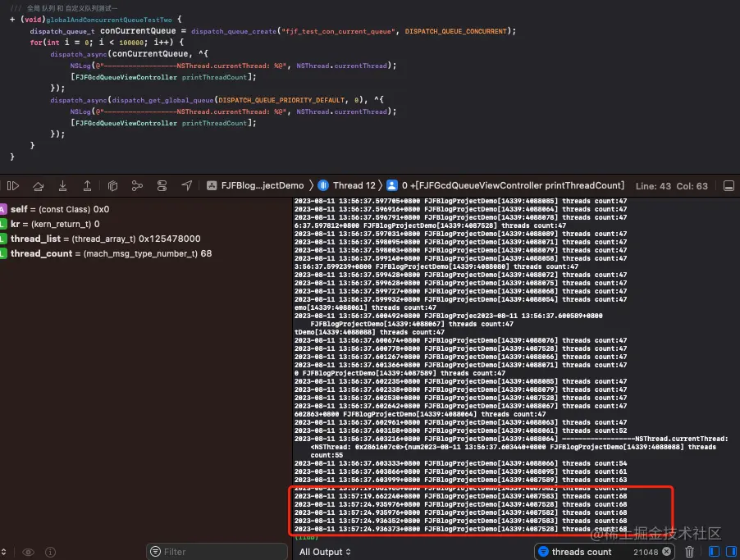Click console line with threads count:54
Image resolution: width=740 pixels, height=560 pixels.
point(460,464)
